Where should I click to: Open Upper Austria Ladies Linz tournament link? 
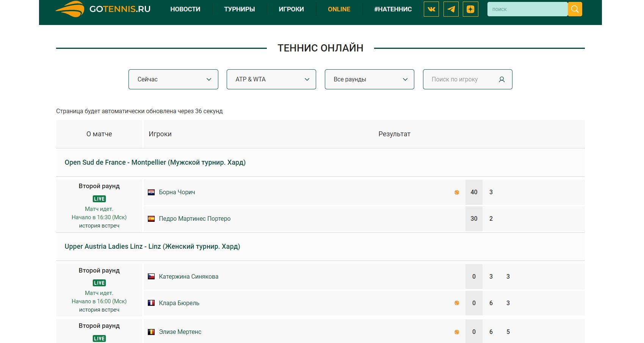click(152, 246)
